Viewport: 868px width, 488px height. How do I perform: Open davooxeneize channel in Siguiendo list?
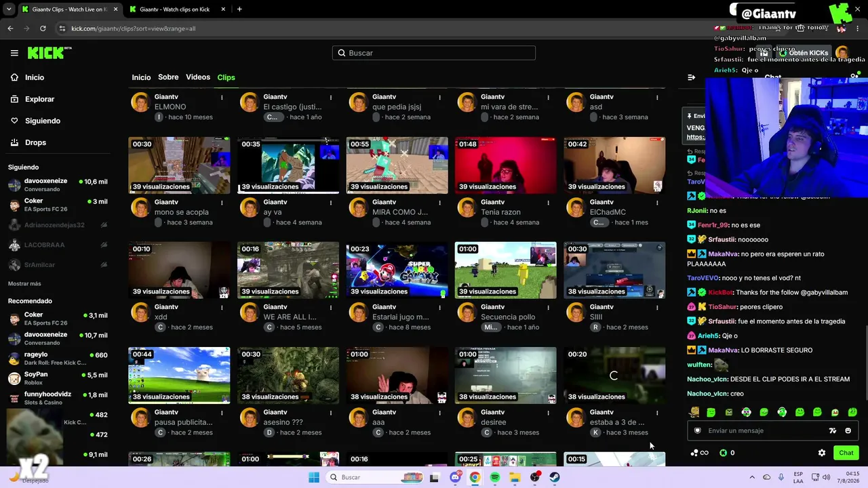(58, 185)
